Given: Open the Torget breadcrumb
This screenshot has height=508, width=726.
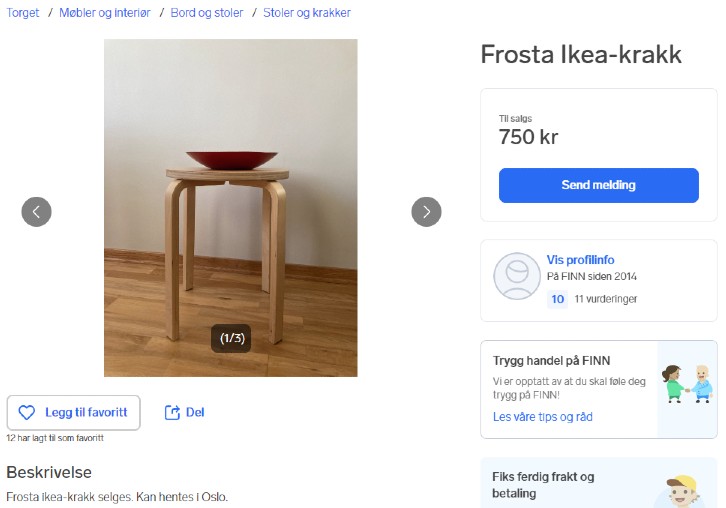Looking at the screenshot, I should pos(23,13).
